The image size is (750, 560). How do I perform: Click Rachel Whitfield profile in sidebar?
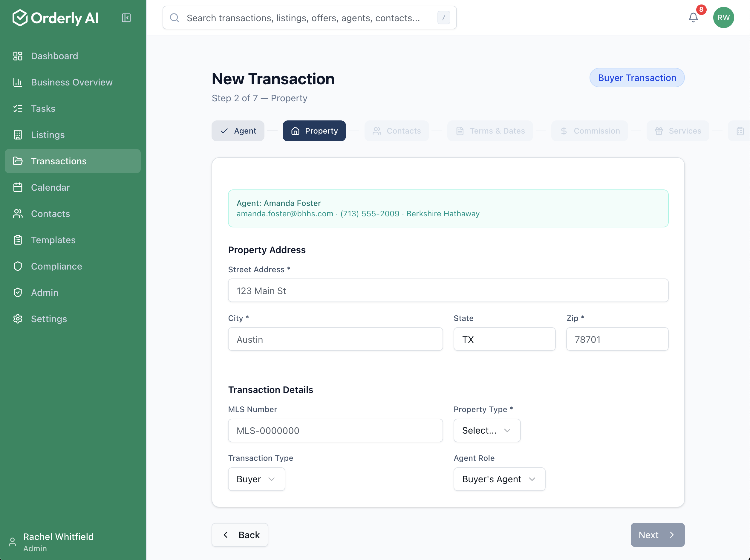(x=58, y=542)
